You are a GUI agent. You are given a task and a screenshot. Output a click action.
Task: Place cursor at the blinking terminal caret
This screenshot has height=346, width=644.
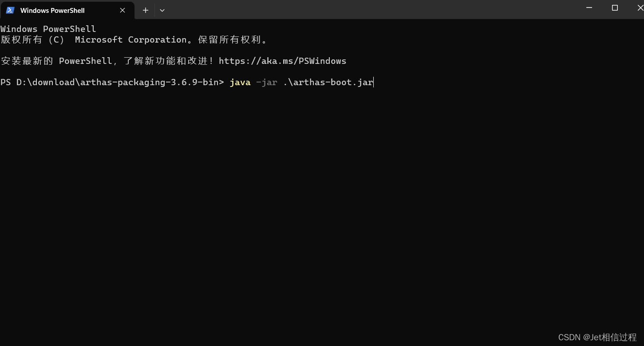(373, 82)
